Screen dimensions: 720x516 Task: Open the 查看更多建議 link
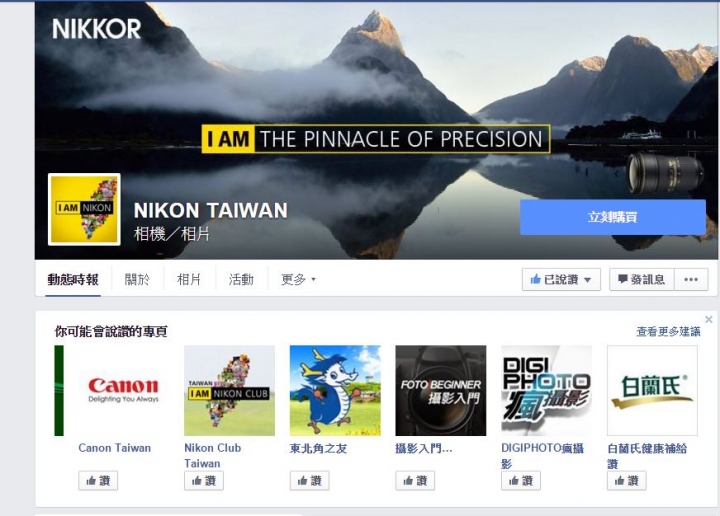pyautogui.click(x=668, y=331)
